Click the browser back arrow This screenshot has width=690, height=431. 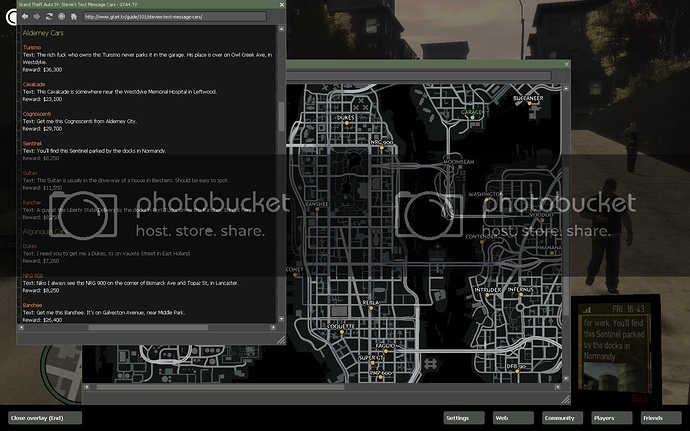24,17
